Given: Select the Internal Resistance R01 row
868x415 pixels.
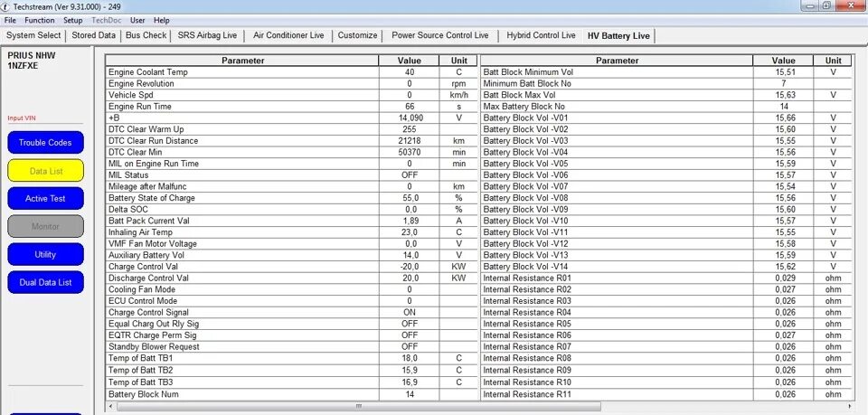Looking at the screenshot, I should (666, 278).
